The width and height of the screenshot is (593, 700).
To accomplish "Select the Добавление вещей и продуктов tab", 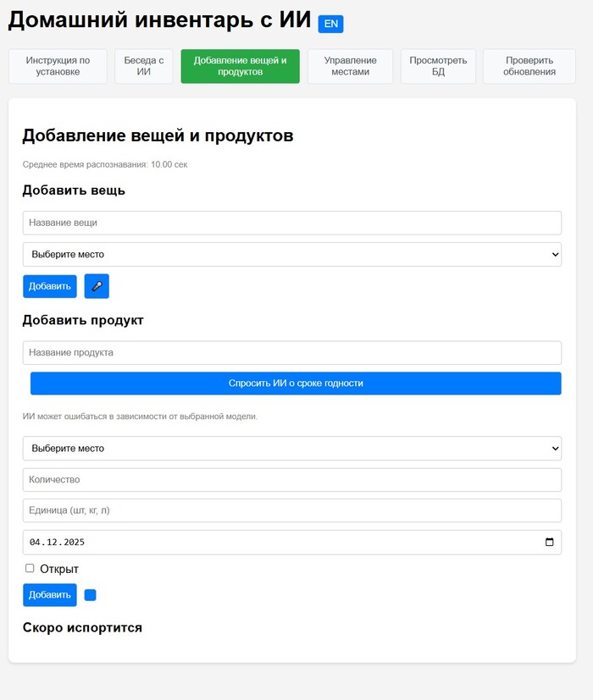I will tap(240, 66).
